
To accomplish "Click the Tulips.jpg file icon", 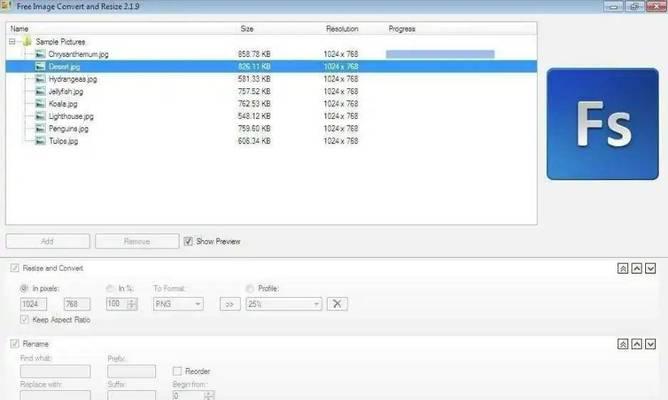I will coord(40,141).
